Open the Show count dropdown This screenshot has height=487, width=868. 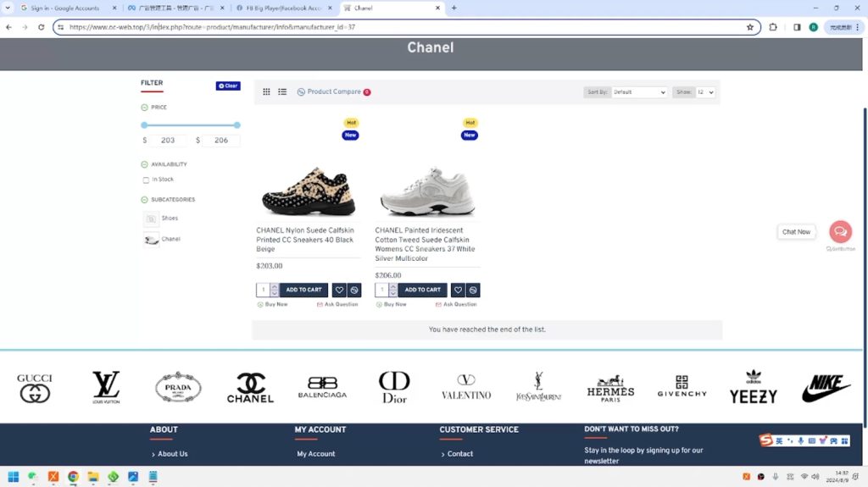(x=705, y=92)
